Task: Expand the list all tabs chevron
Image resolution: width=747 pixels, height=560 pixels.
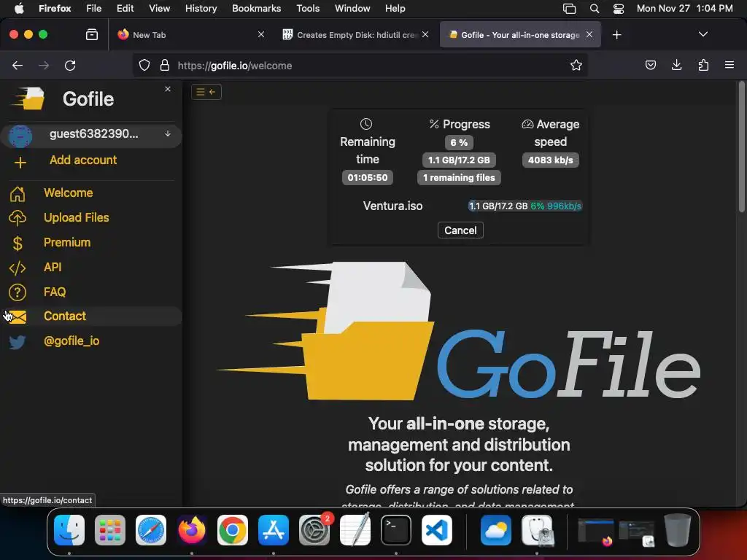Action: click(x=703, y=34)
